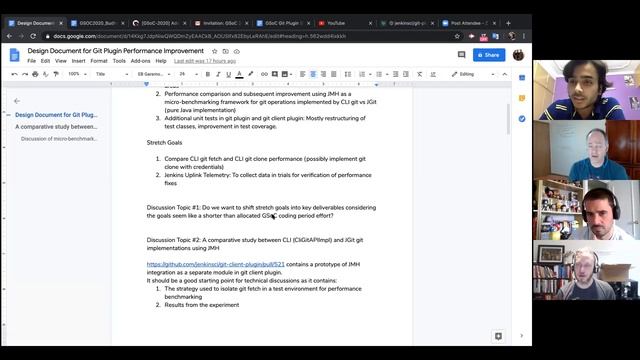Set justified text alignment
This screenshot has height=360, width=640.
pos(334,74)
